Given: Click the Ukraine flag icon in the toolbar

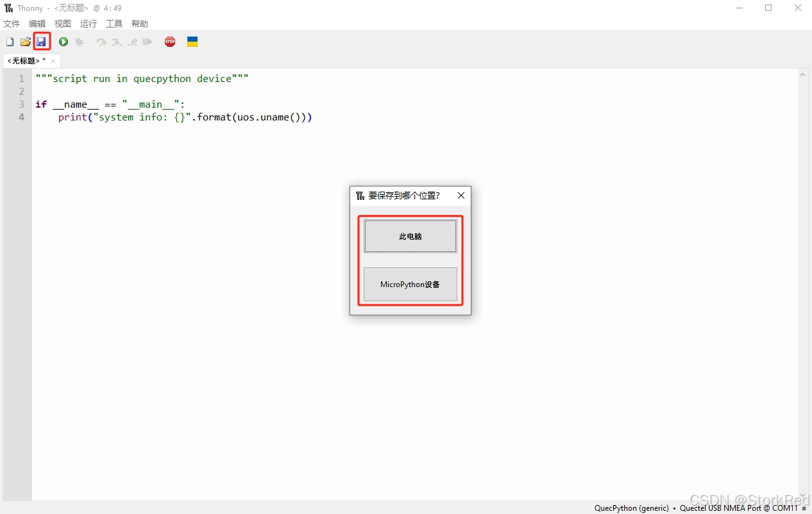Looking at the screenshot, I should [x=192, y=42].
